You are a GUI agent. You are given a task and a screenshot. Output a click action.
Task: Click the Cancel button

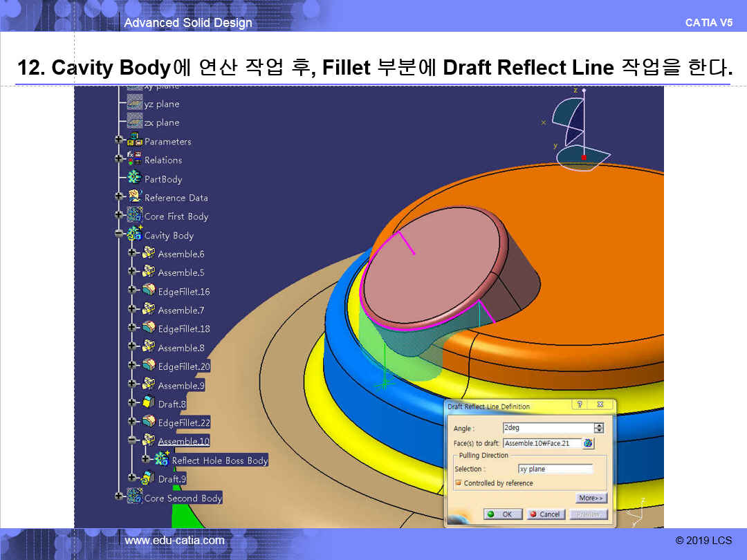tap(545, 514)
